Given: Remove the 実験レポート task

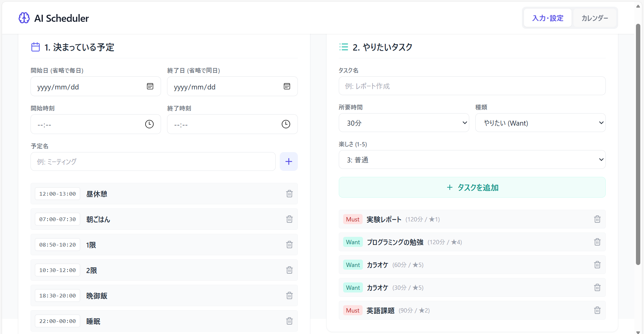Looking at the screenshot, I should (597, 219).
